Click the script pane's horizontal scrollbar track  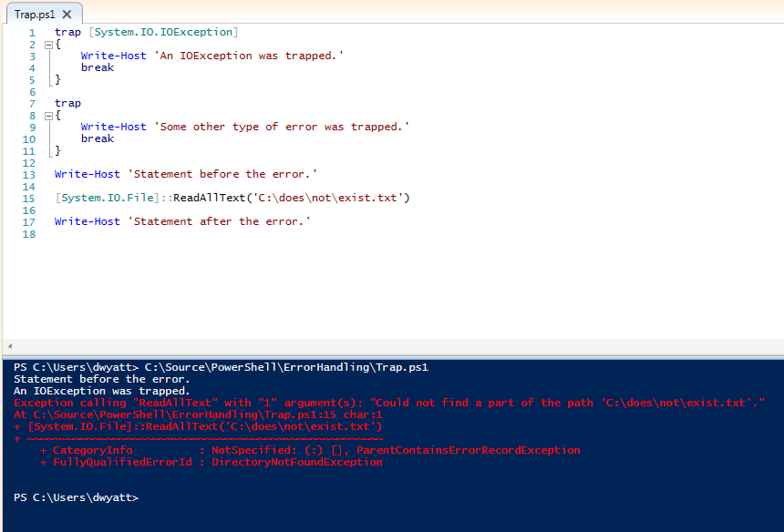pyautogui.click(x=392, y=347)
